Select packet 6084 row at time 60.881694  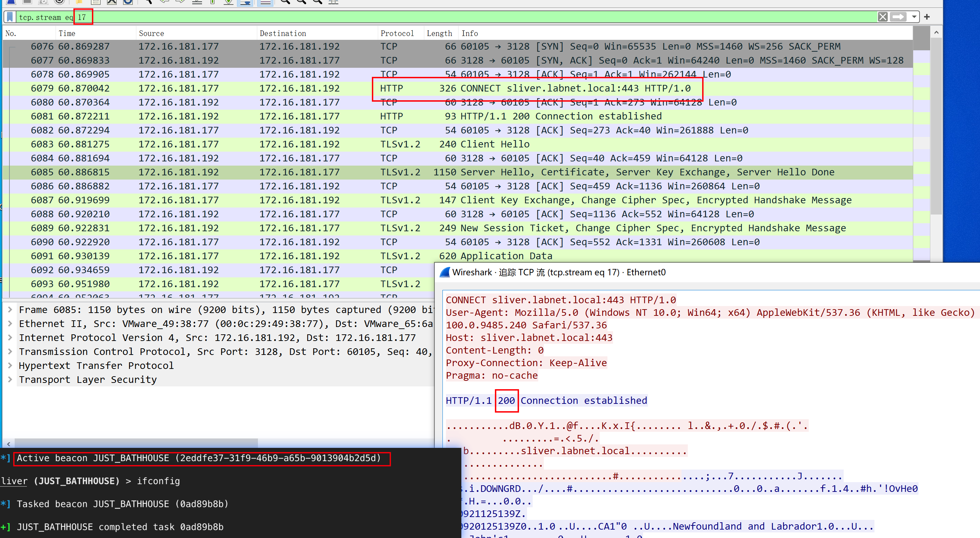(457, 159)
